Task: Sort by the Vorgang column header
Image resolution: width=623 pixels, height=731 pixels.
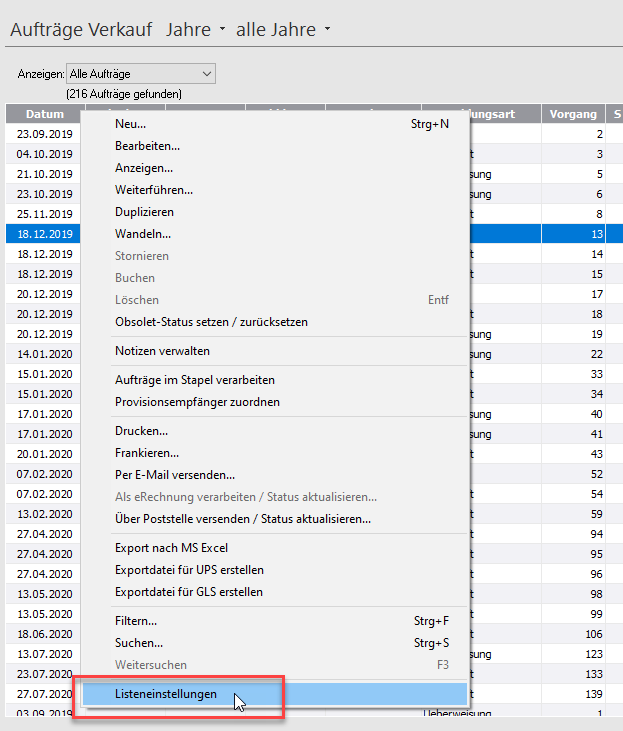Action: pyautogui.click(x=573, y=114)
